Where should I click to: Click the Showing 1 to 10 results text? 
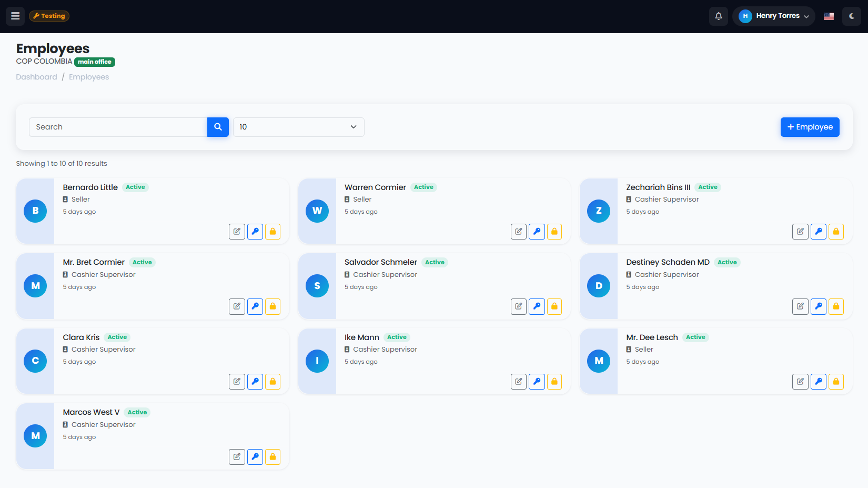[x=62, y=164]
